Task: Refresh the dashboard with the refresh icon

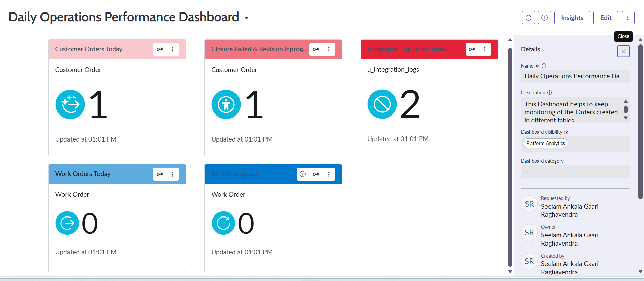Action: [528, 18]
